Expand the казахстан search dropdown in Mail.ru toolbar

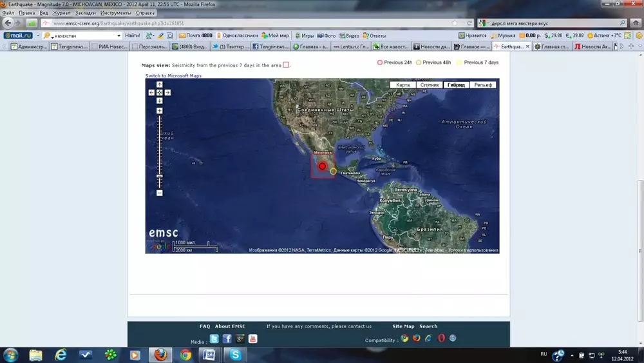(x=118, y=35)
